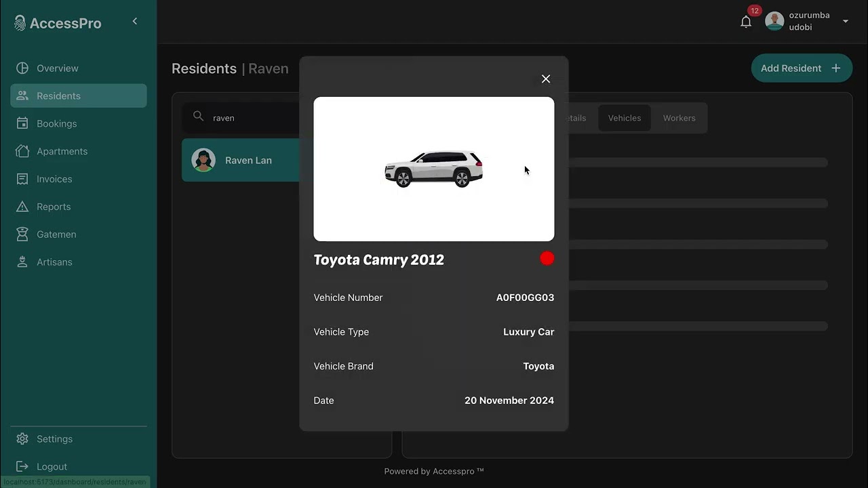The height and width of the screenshot is (488, 868).
Task: Open the notifications bell
Action: point(746,22)
